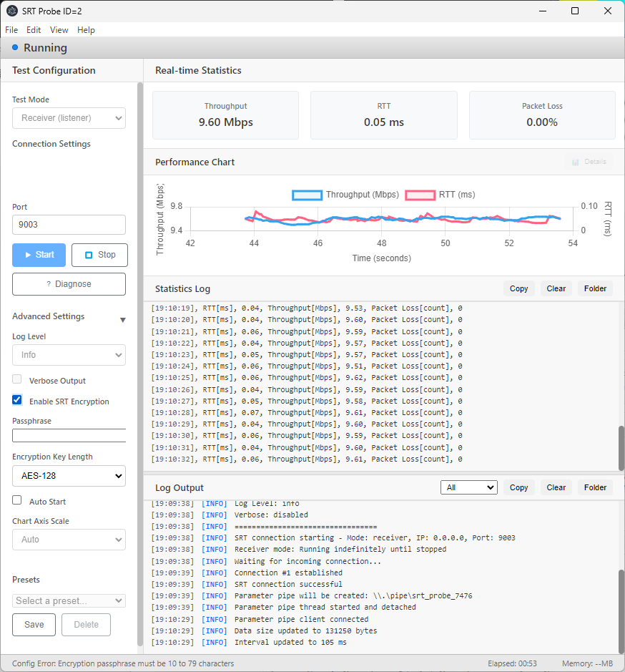Copy the Log Output

pyautogui.click(x=518, y=487)
